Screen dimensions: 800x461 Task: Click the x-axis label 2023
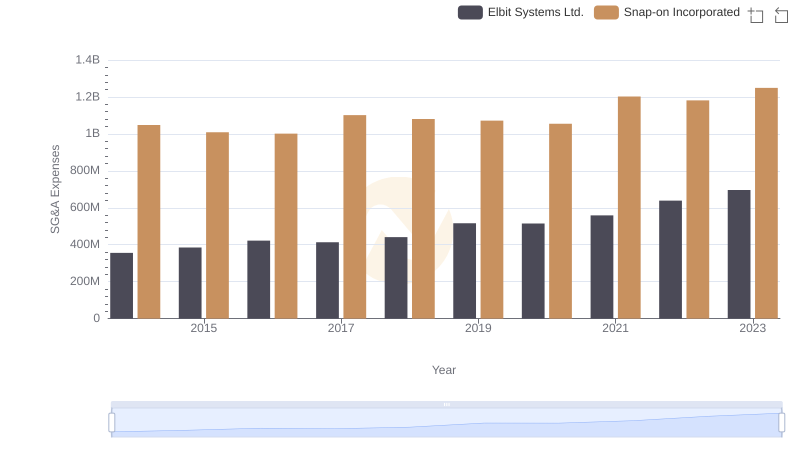[x=753, y=328]
